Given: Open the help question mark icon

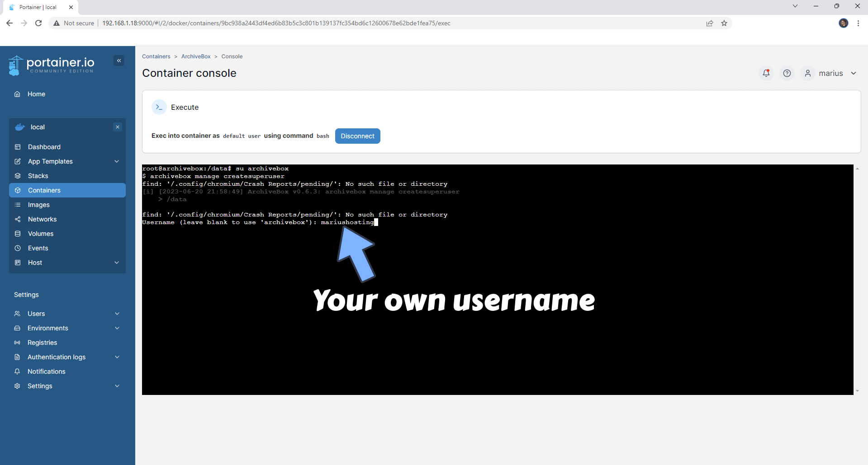Looking at the screenshot, I should (x=787, y=73).
